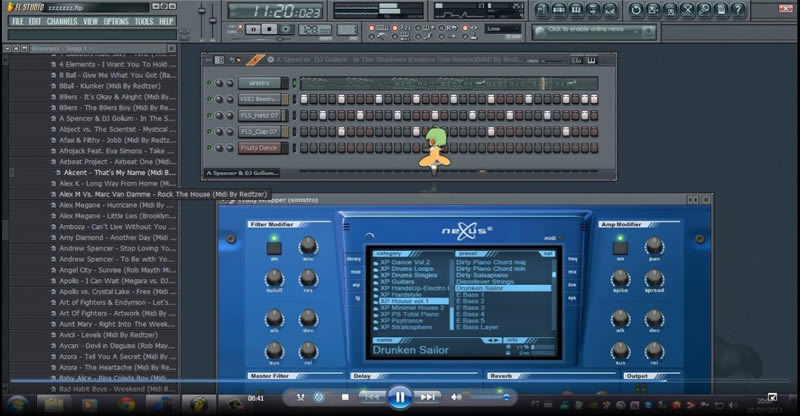Click the project info toolbar icon
This screenshot has width=800, height=416.
coord(721,10)
